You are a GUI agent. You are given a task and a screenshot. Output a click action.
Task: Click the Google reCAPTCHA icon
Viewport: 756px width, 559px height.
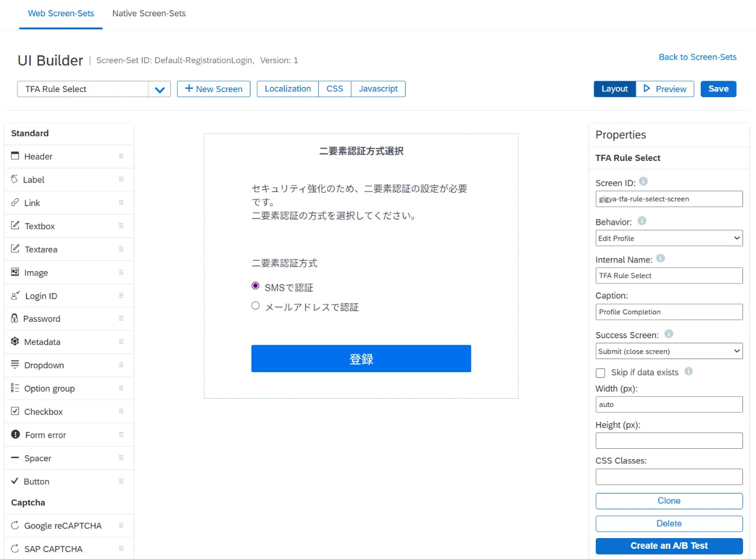[15, 525]
